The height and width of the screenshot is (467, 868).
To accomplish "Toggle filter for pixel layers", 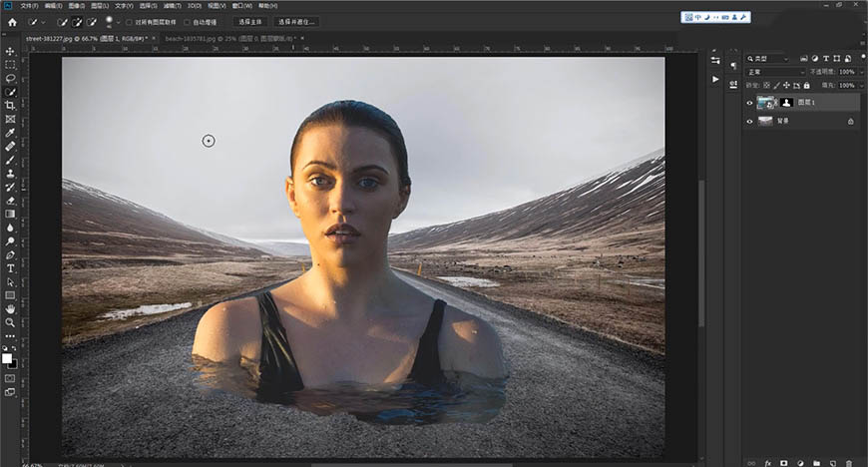I will [x=804, y=58].
